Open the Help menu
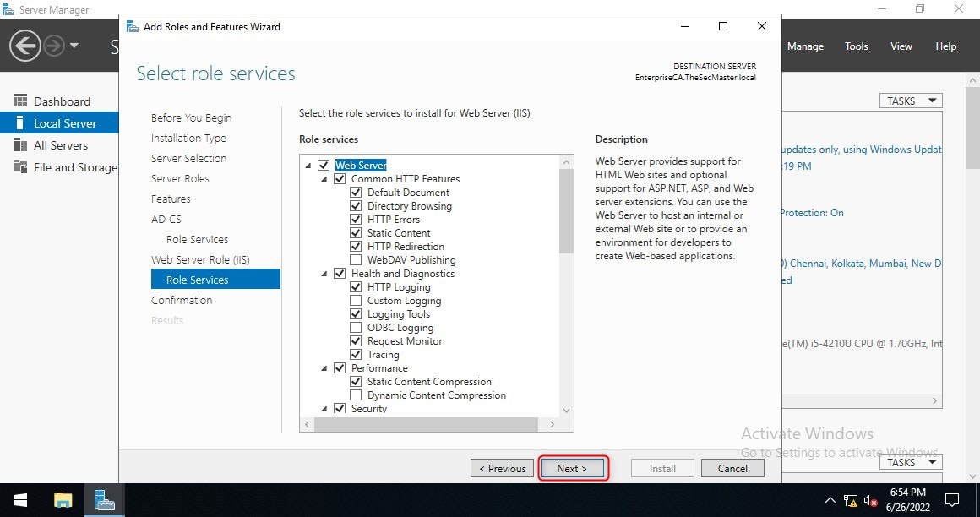Screen dimensions: 980x517 click(x=945, y=46)
